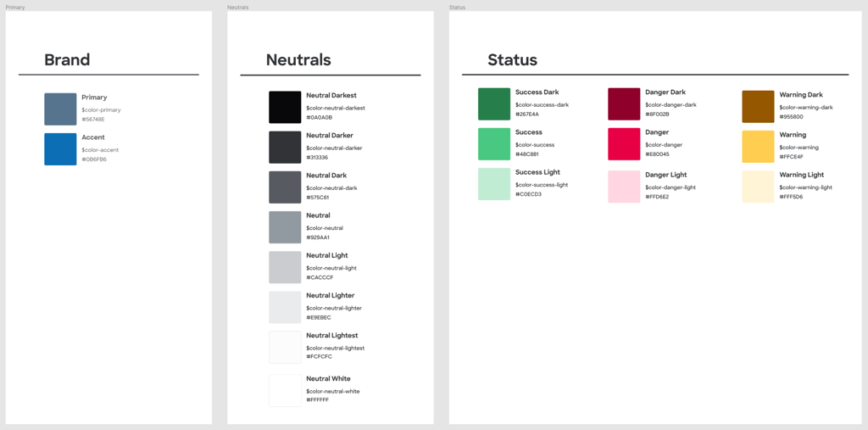The image size is (868, 430).
Task: Click the #CACCCF hex value
Action: 320,277
